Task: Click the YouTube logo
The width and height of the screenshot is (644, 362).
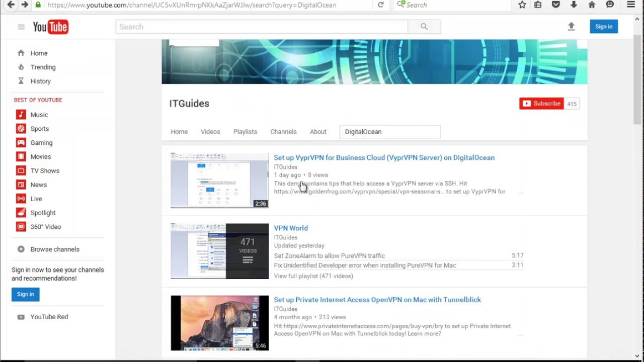Action: 50,27
